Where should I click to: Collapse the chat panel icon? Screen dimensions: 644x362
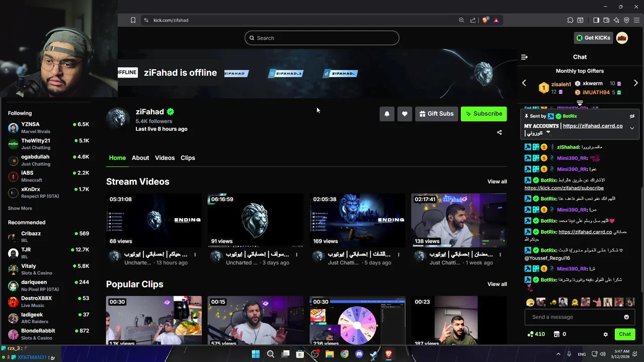point(524,57)
